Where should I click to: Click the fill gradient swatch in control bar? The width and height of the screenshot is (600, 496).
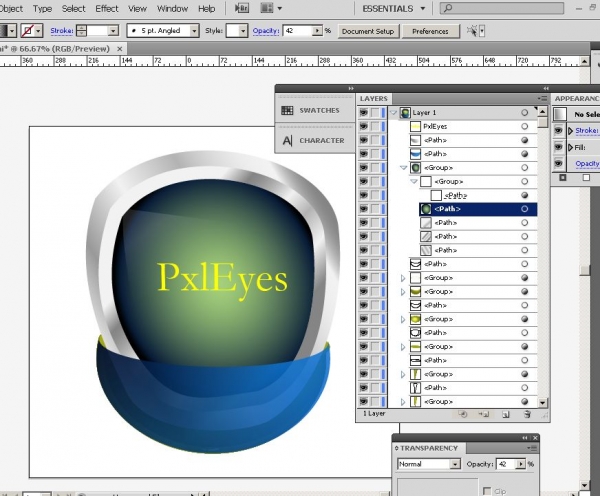click(x=4, y=31)
